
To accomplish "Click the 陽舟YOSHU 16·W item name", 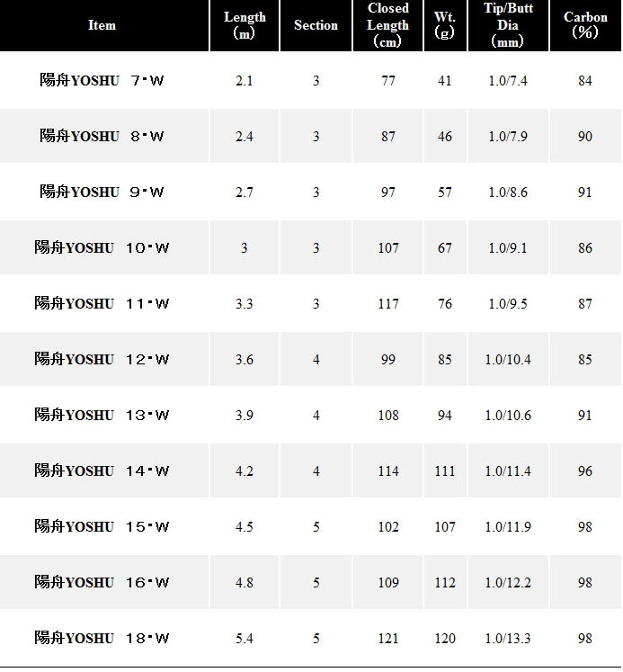I will point(102,581).
